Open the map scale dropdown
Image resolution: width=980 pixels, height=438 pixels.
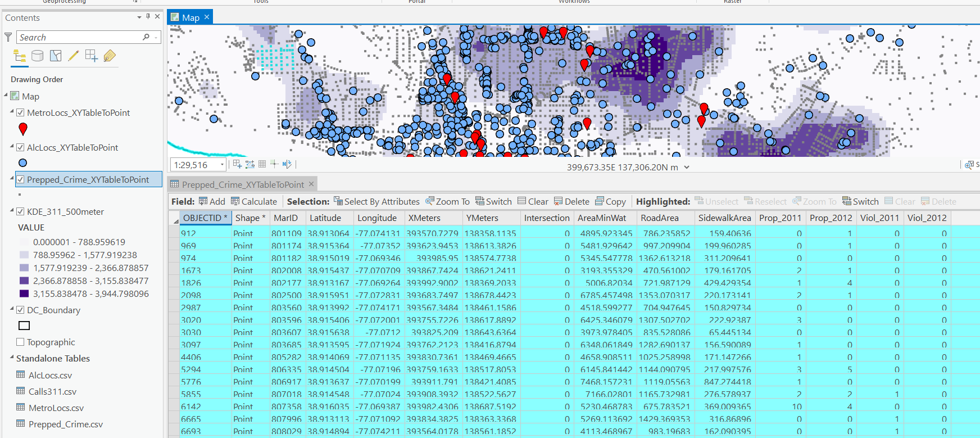(x=223, y=165)
